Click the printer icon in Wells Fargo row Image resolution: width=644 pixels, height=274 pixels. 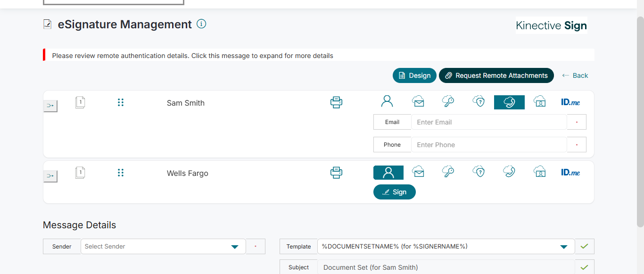(x=336, y=173)
